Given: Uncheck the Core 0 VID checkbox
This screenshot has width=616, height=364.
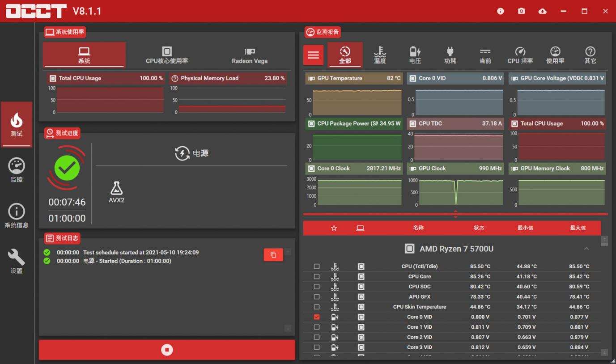Looking at the screenshot, I should coord(317,317).
